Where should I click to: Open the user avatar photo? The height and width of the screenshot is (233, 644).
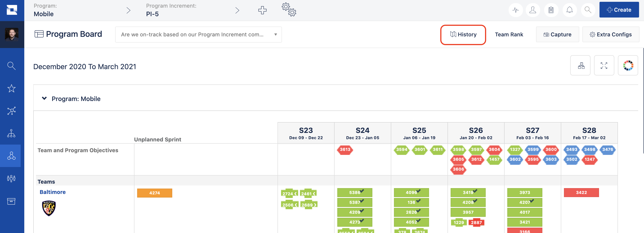tap(12, 34)
